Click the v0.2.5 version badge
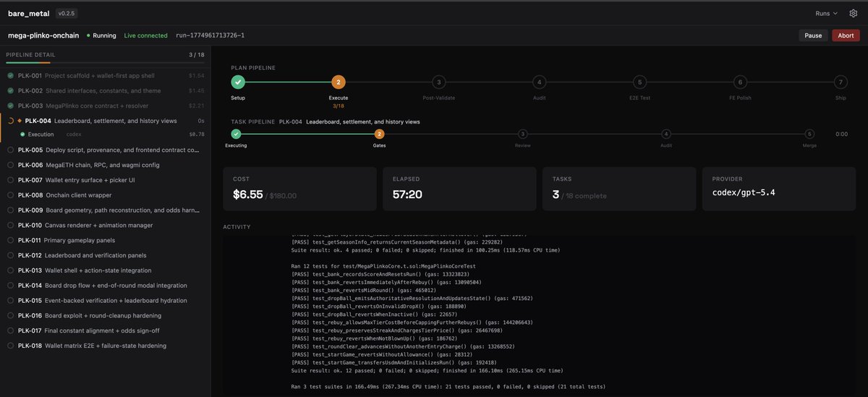868x397 pixels. pos(66,13)
